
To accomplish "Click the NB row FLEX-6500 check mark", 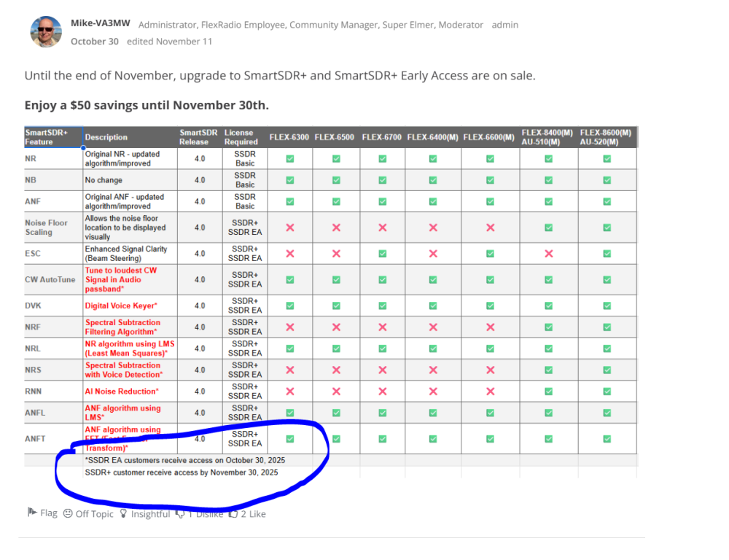I will coord(336,180).
